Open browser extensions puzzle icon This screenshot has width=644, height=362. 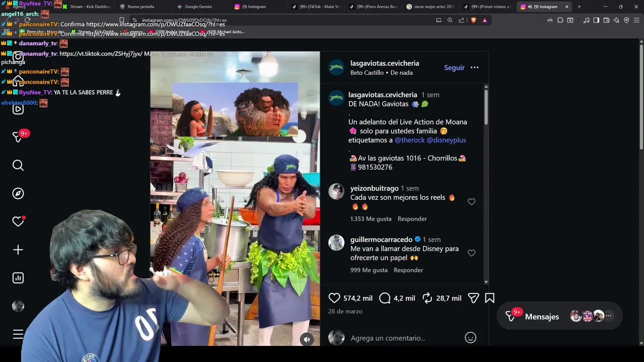click(x=560, y=20)
